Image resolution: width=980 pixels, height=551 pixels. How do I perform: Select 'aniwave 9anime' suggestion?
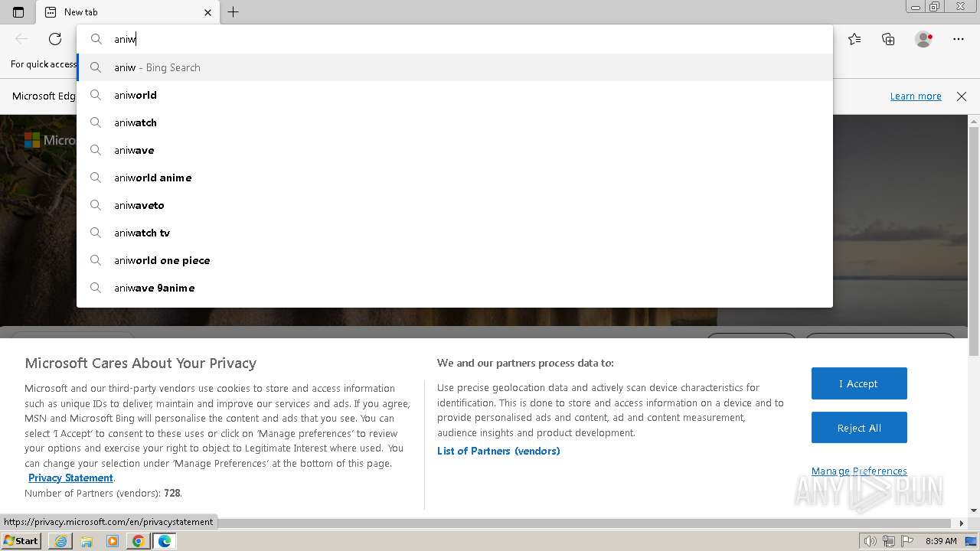point(455,288)
